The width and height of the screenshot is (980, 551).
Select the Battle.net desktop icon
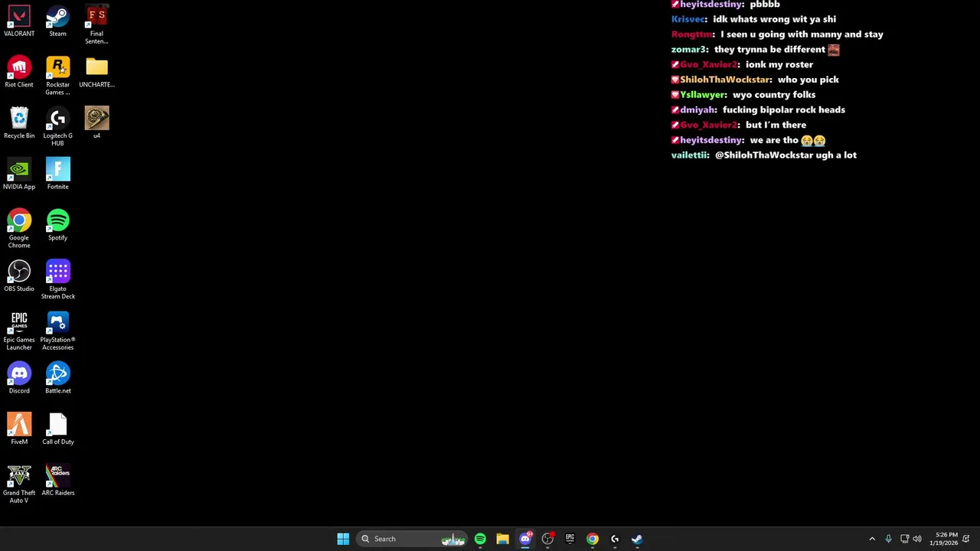tap(57, 379)
